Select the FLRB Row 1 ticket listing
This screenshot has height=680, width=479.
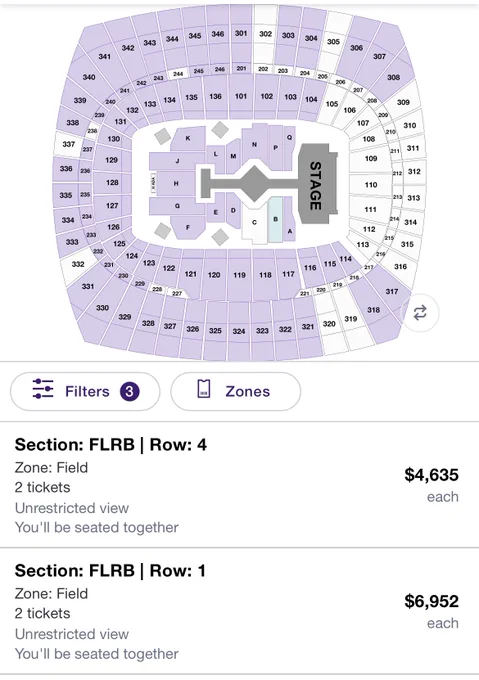(239, 611)
